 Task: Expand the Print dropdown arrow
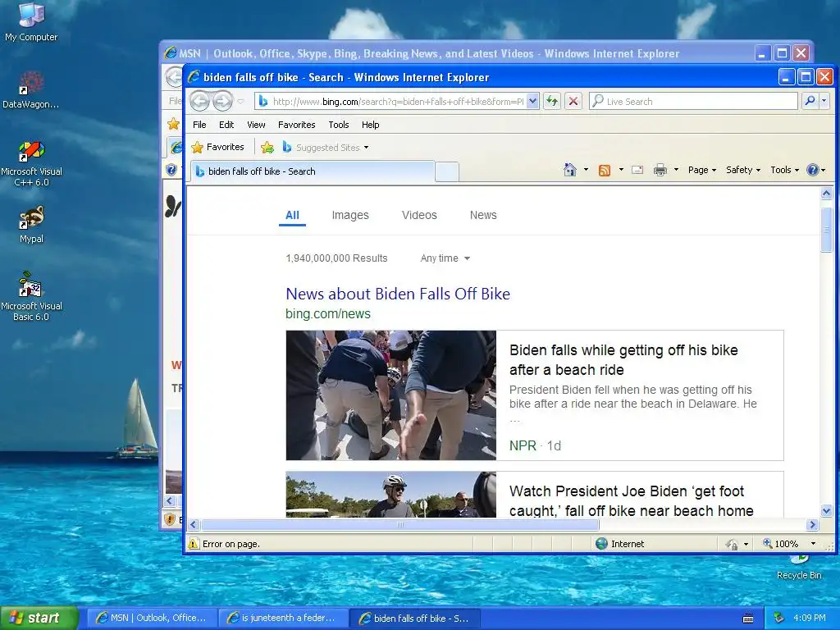tap(676, 170)
